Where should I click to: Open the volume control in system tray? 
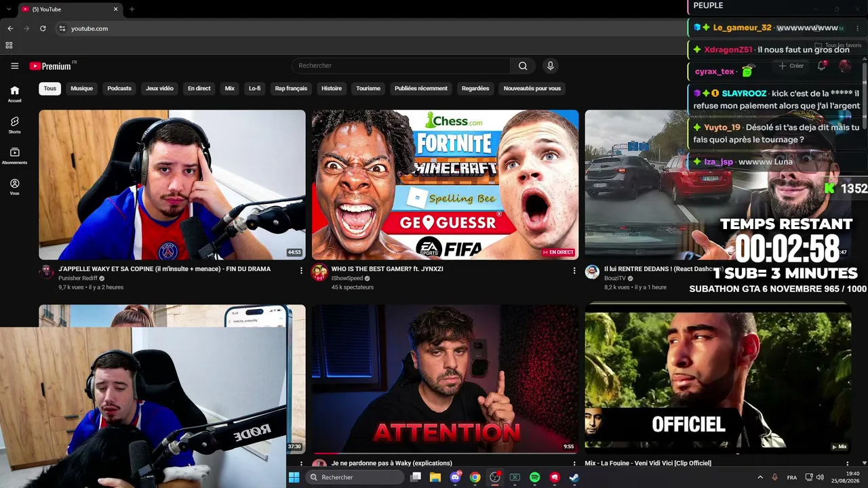[820, 477]
